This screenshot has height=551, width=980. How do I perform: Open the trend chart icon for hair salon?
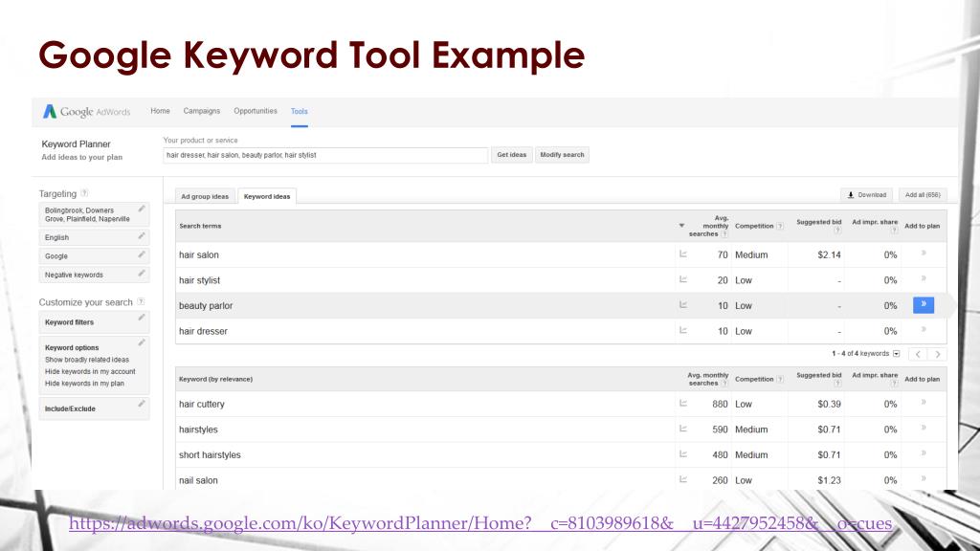[683, 254]
